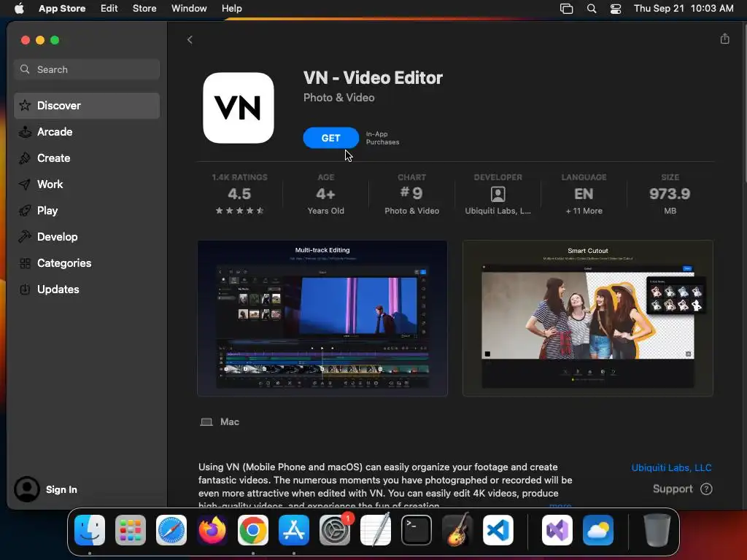This screenshot has width=747, height=560.
Task: Click the account avatar icon
Action: [x=27, y=489]
